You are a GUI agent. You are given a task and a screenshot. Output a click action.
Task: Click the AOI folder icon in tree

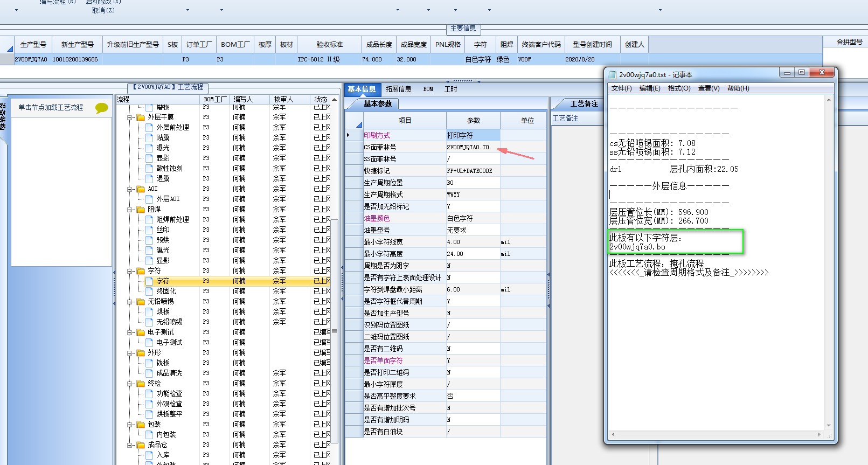pyautogui.click(x=141, y=189)
